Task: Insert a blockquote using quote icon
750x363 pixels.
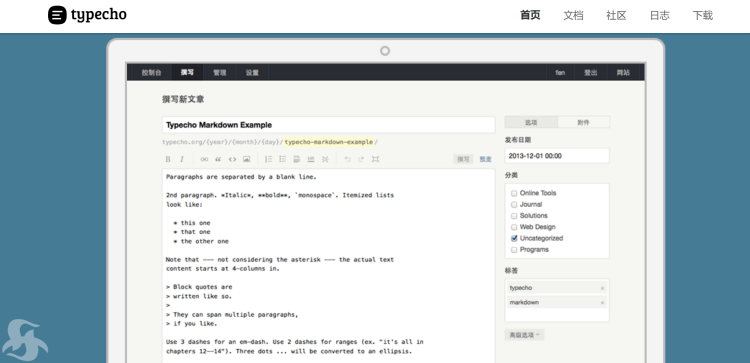Action: pyautogui.click(x=218, y=159)
